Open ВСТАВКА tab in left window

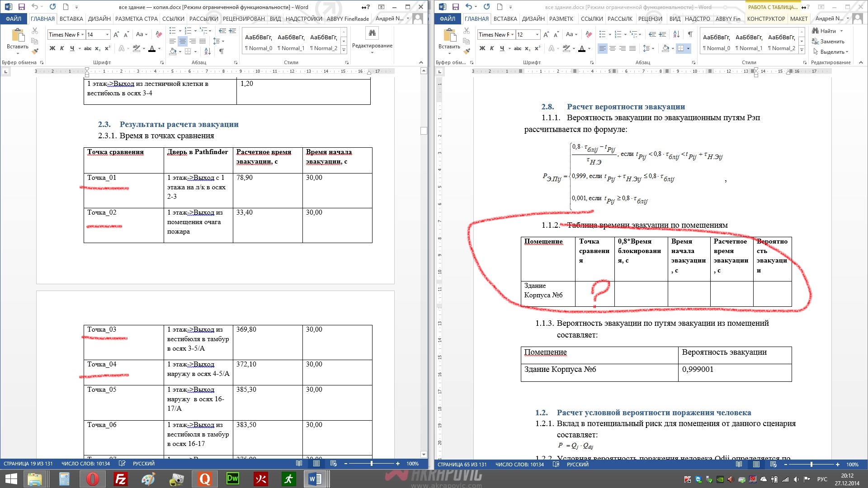point(71,19)
